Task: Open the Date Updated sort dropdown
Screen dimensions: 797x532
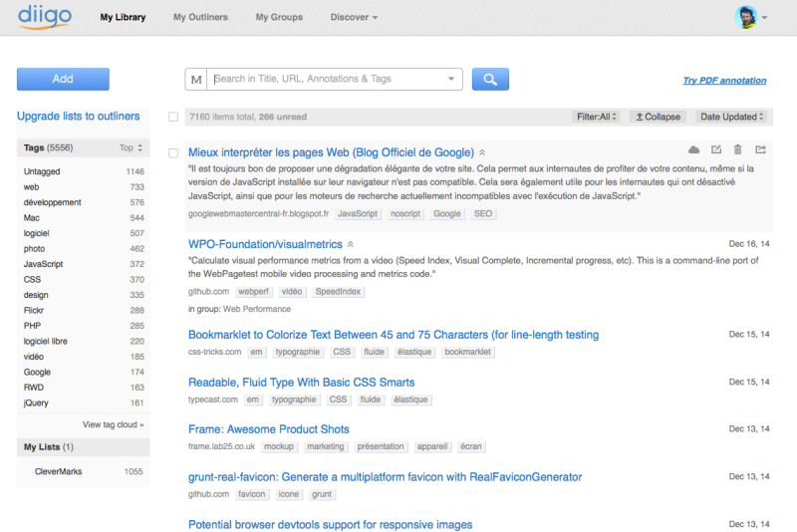Action: pos(731,117)
